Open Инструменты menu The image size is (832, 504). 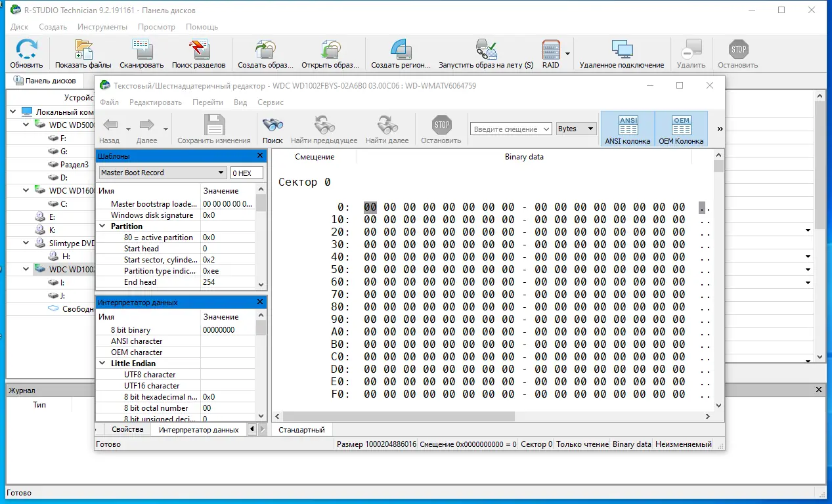tap(102, 27)
